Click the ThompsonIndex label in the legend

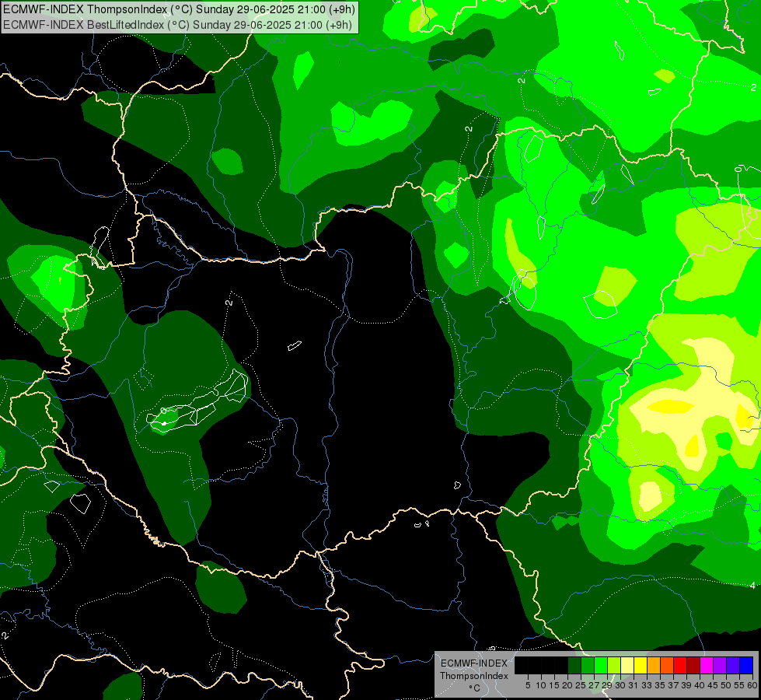pyautogui.click(x=474, y=676)
